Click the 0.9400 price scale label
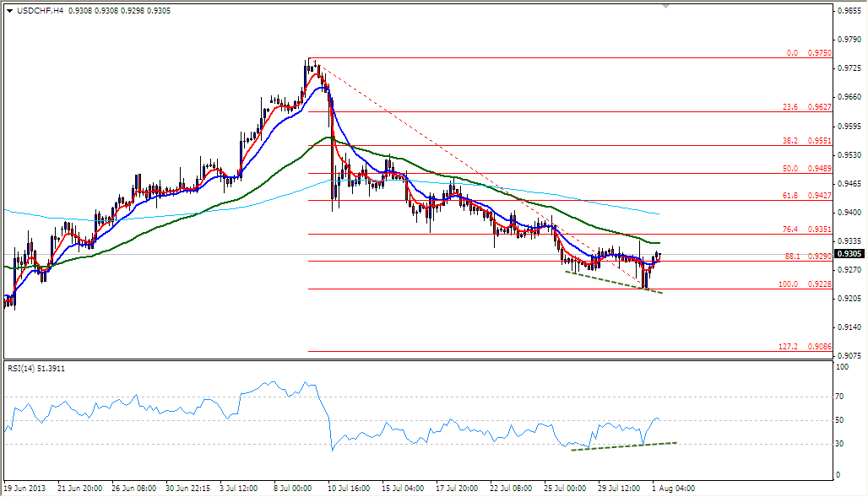 pyautogui.click(x=849, y=213)
